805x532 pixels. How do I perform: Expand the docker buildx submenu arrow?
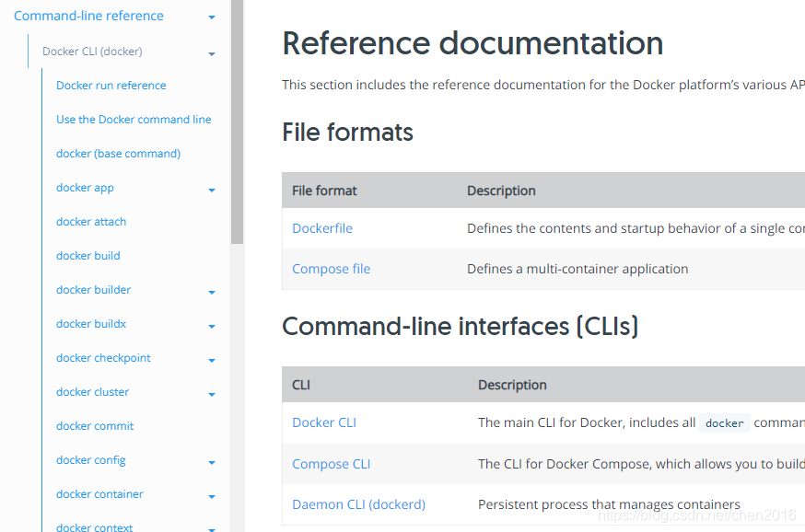pyautogui.click(x=212, y=326)
